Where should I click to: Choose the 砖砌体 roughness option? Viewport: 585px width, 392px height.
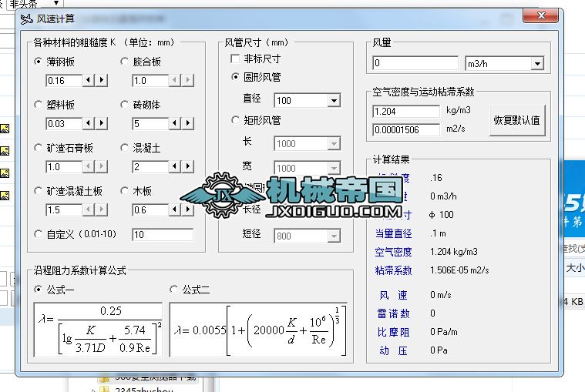click(x=124, y=105)
